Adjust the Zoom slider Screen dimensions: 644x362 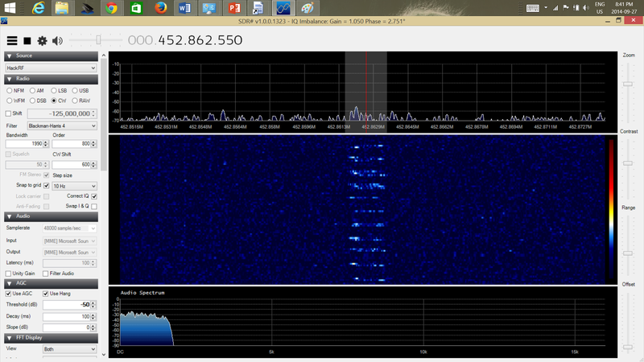628,84
